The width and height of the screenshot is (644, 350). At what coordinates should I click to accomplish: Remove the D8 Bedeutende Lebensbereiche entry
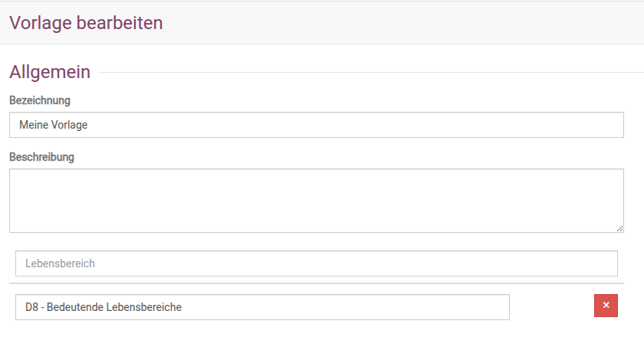pos(606,306)
